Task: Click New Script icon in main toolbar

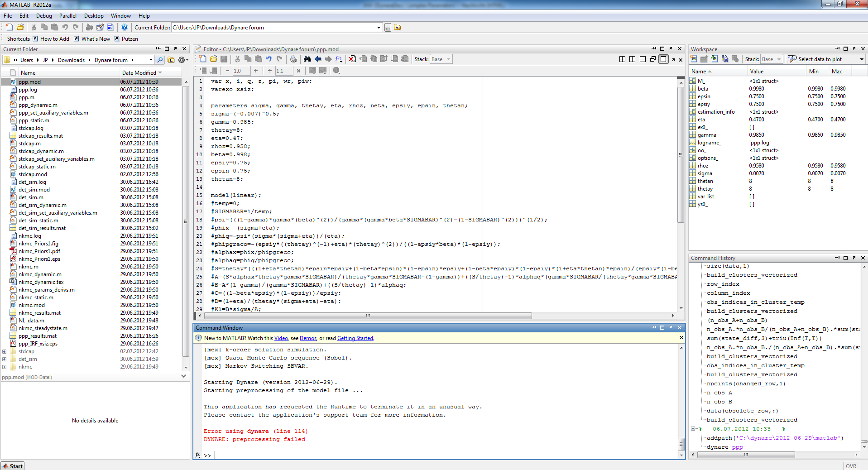Action: 10,27
